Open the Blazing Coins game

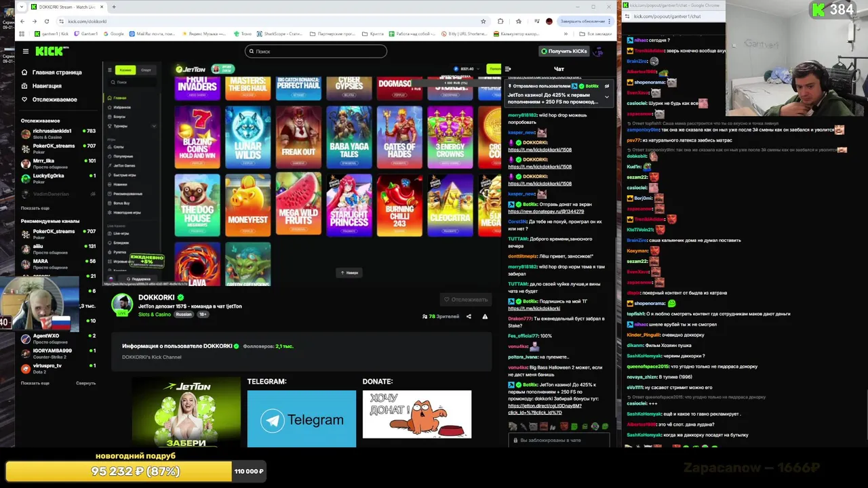tap(197, 138)
